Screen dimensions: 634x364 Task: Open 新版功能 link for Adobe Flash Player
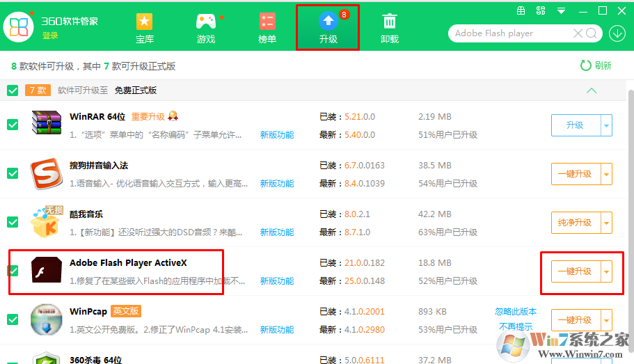coord(277,280)
